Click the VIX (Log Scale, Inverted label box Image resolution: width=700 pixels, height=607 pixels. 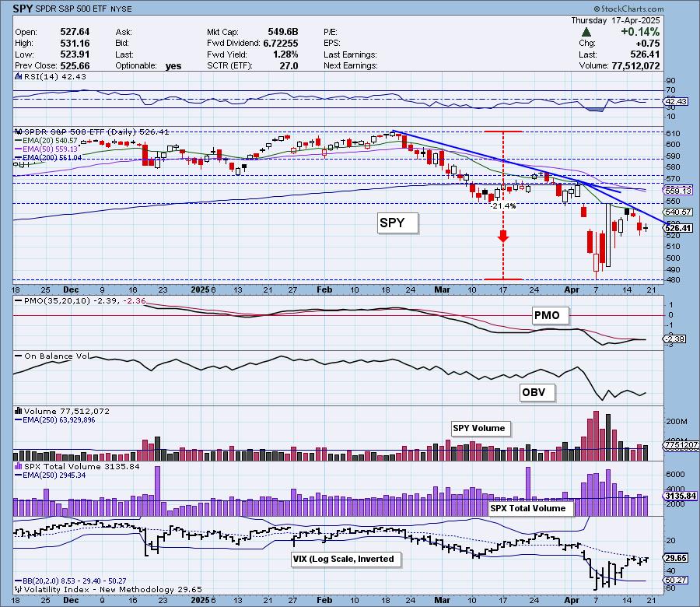tap(346, 560)
